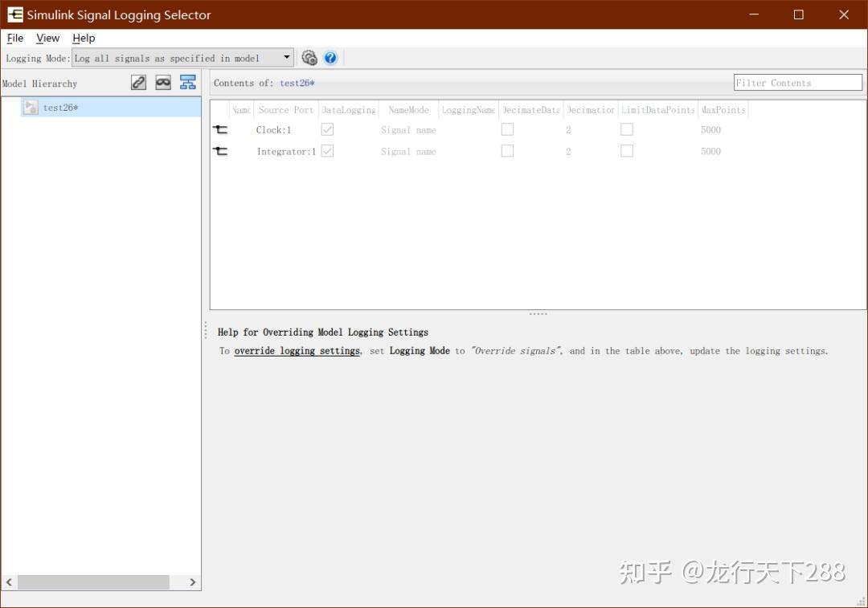Click the hierarchy scrollbar right arrow
This screenshot has width=868, height=608.
(x=193, y=582)
